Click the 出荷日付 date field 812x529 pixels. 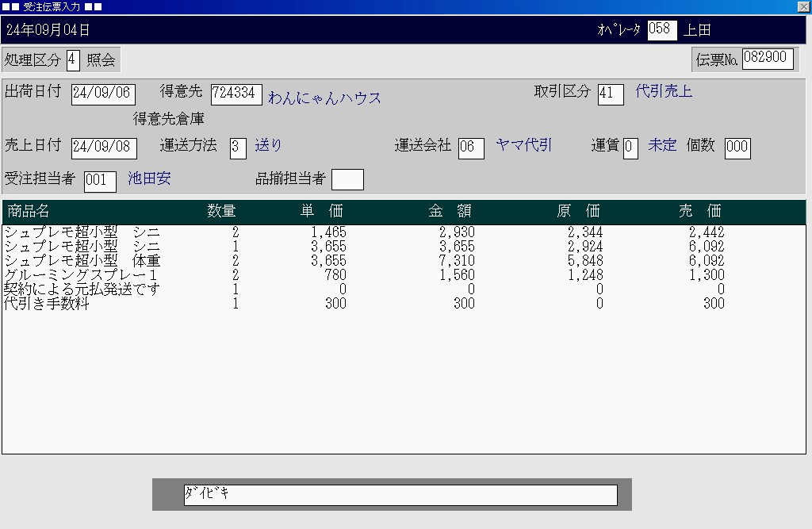pyautogui.click(x=103, y=94)
